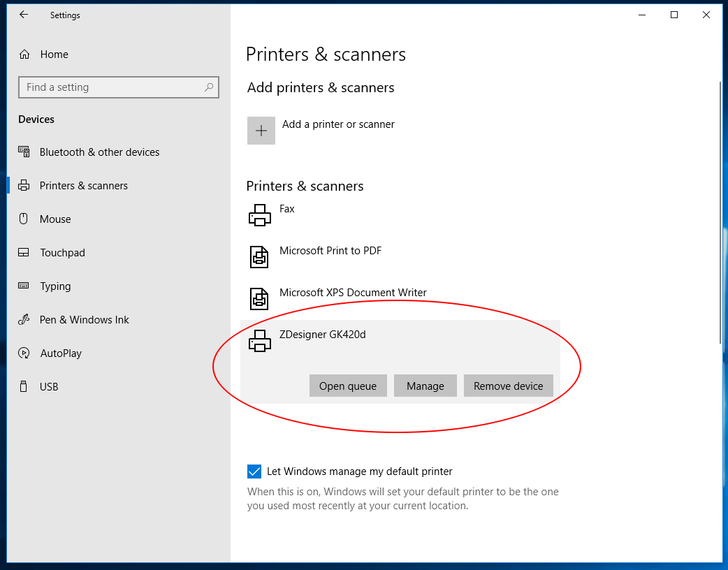Click the Microsoft XPS Document Writer icon
Image resolution: width=728 pixels, height=570 pixels.
pos(259,298)
